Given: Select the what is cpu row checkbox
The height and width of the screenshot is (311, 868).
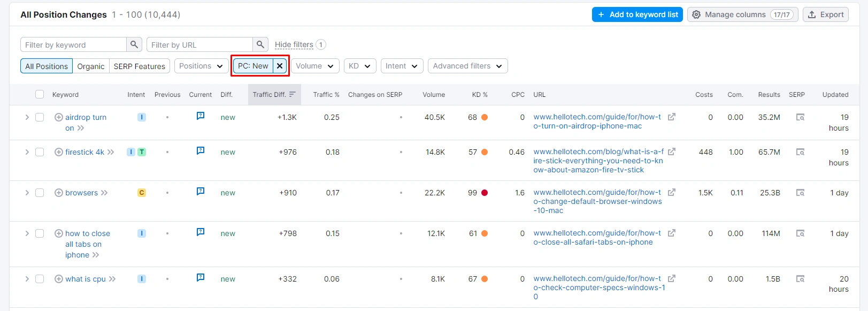Looking at the screenshot, I should click(x=40, y=279).
